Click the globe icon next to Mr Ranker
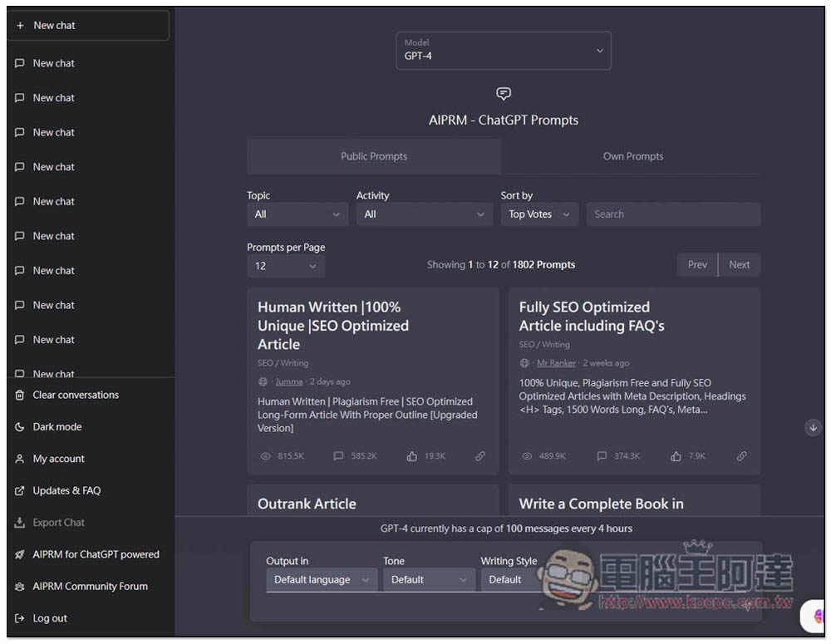831x644 pixels. (x=524, y=363)
